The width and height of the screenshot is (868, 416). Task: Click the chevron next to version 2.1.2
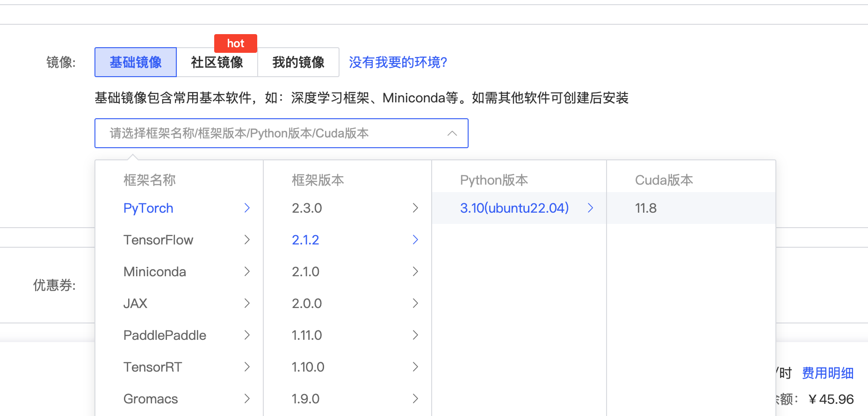(415, 240)
